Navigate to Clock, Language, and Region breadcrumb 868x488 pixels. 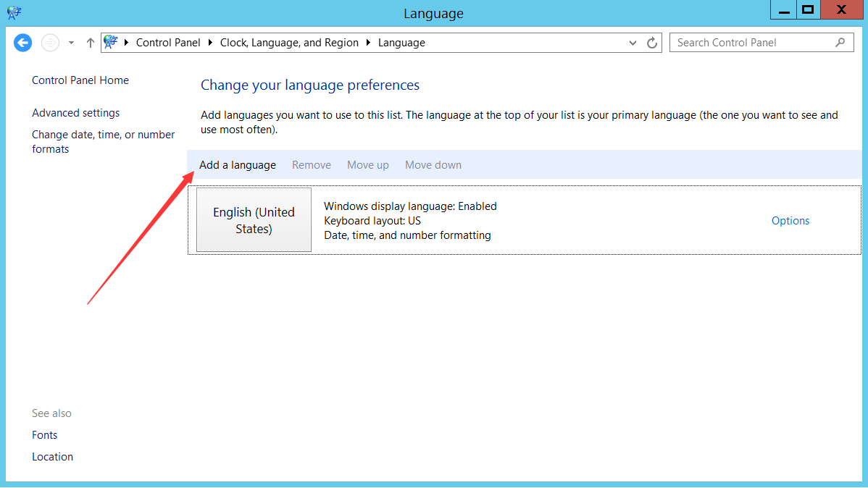[x=289, y=43]
